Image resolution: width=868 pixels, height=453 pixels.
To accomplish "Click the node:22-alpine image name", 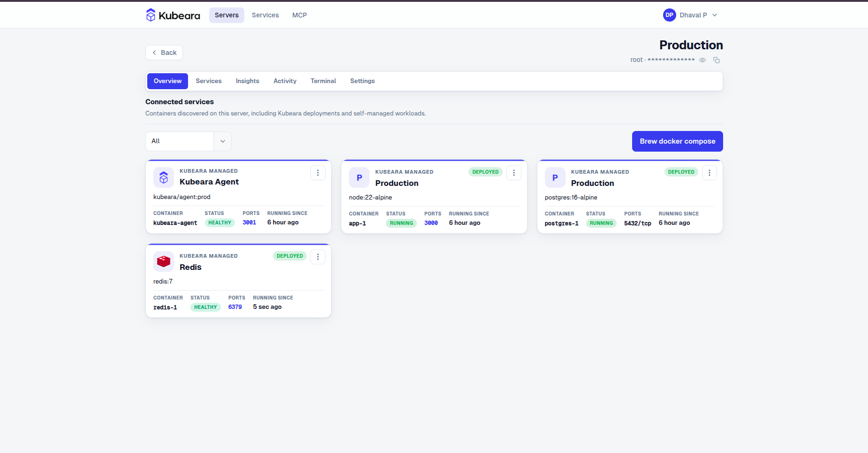I will tap(370, 198).
